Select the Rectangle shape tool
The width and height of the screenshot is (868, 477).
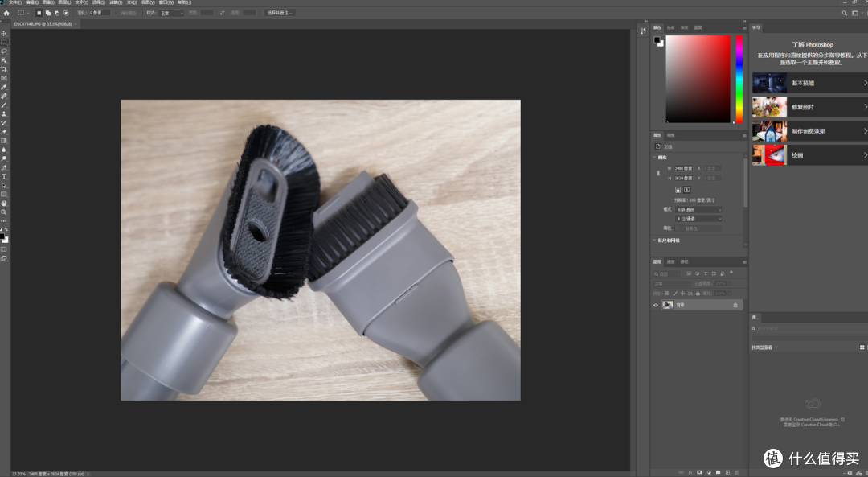pos(4,194)
